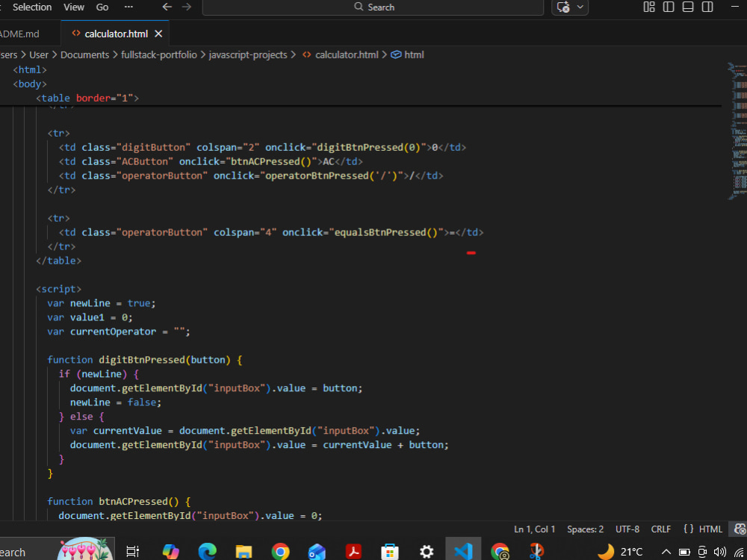The image size is (747, 560).
Task: Click the btnACPressed() onclick attribute
Action: 248,161
